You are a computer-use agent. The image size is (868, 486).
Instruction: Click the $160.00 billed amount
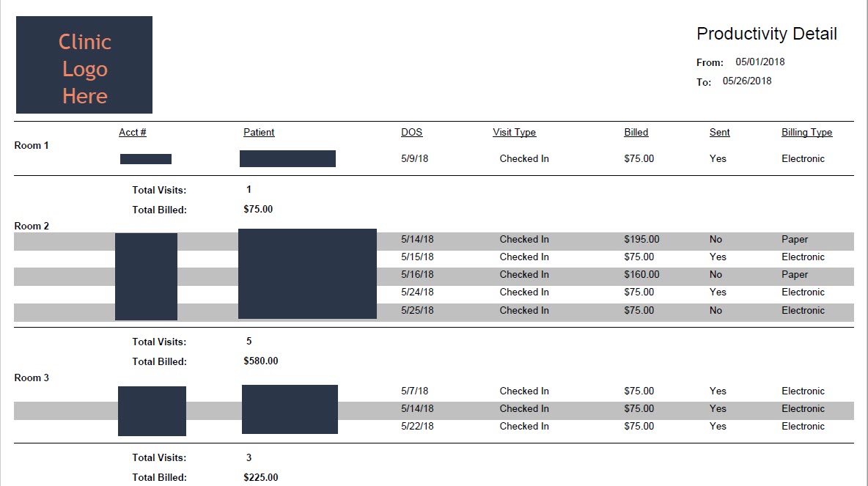(641, 275)
